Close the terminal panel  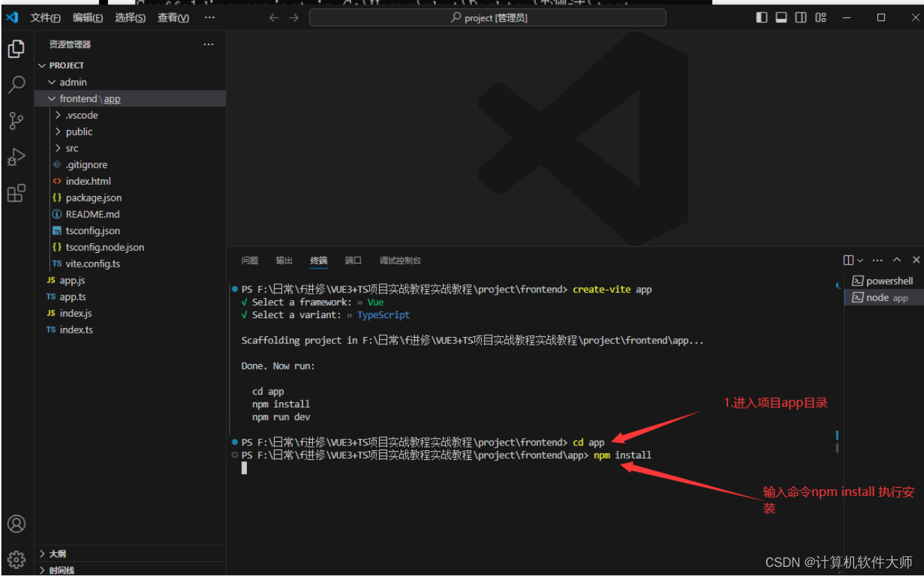916,260
